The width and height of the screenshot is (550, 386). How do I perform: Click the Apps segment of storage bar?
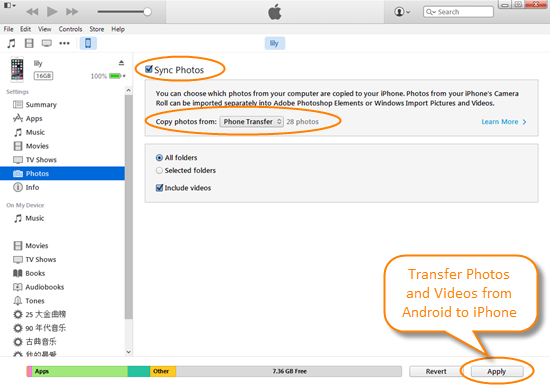(80, 371)
